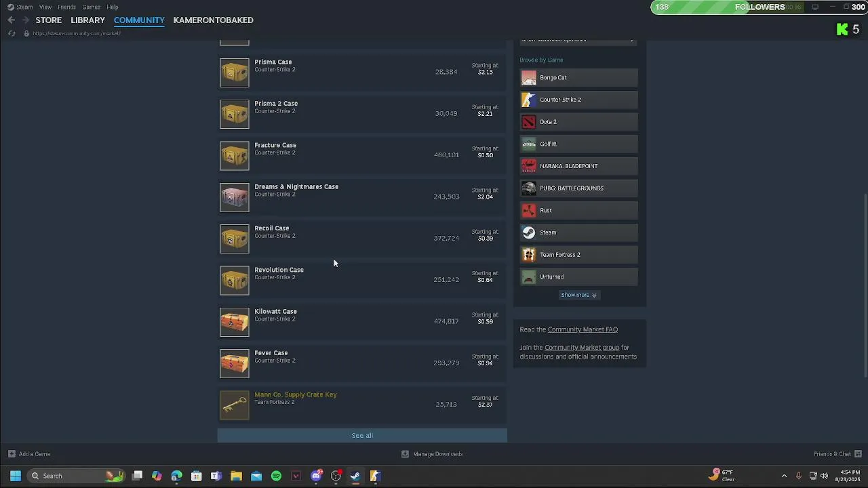The height and width of the screenshot is (488, 868).
Task: Browse Steam market items
Action: pos(578,232)
